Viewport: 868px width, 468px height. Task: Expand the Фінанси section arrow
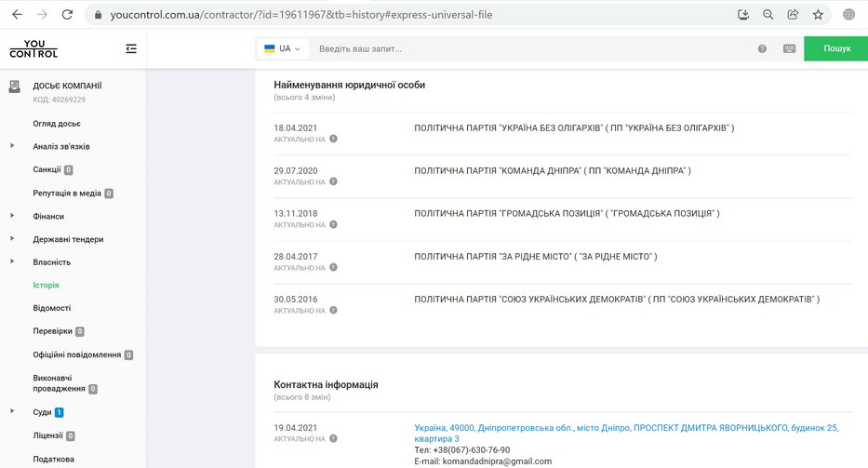coord(12,216)
